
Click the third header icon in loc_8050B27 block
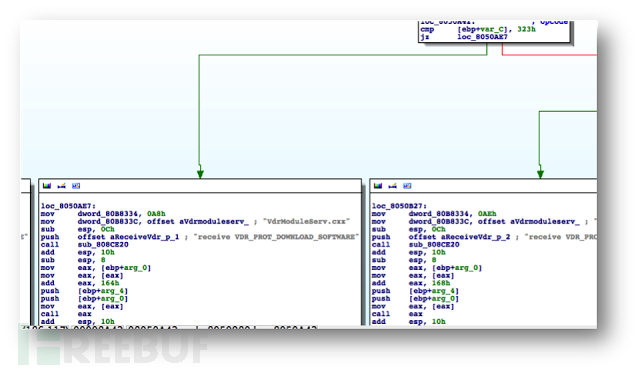pyautogui.click(x=407, y=186)
